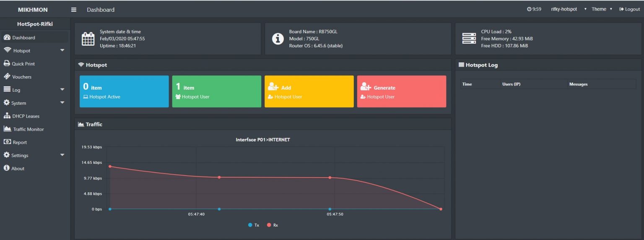Click the wifi icon in Hotspot panel header
This screenshot has height=240, width=644.
pos(81,65)
